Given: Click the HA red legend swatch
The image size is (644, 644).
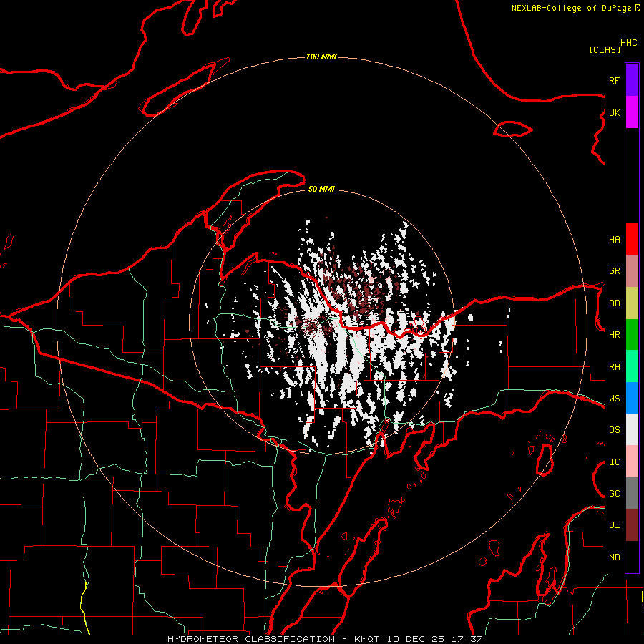Looking at the screenshot, I should click(632, 239).
